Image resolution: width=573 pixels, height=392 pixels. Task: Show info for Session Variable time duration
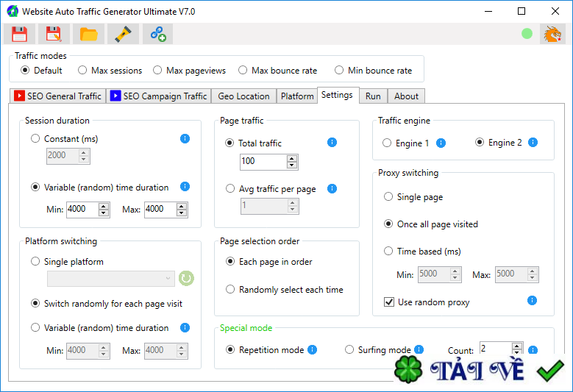click(185, 187)
